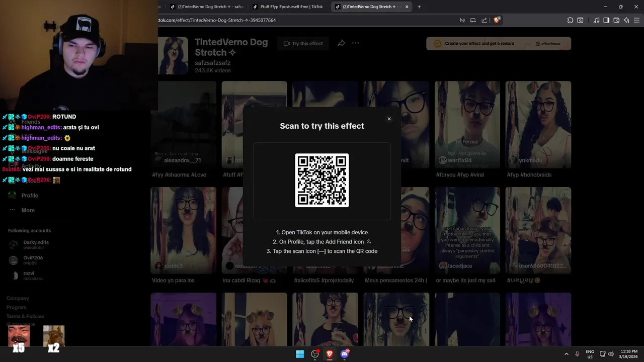Open the Windows Start menu
644x362 pixels.
point(300,354)
